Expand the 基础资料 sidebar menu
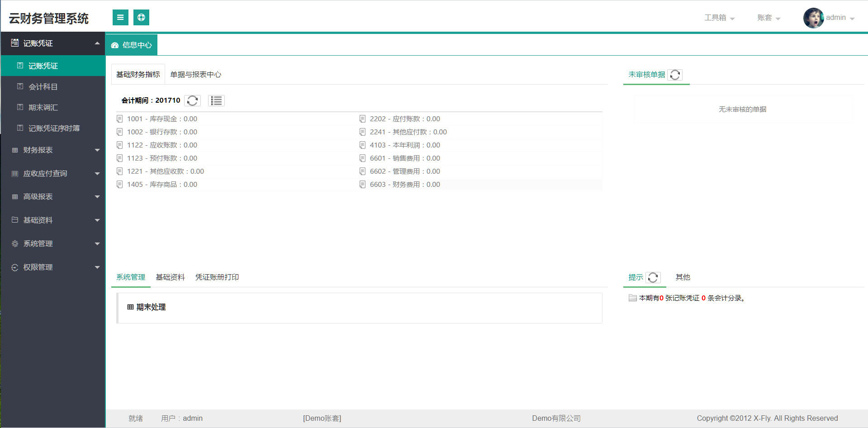This screenshot has width=868, height=428. point(53,220)
